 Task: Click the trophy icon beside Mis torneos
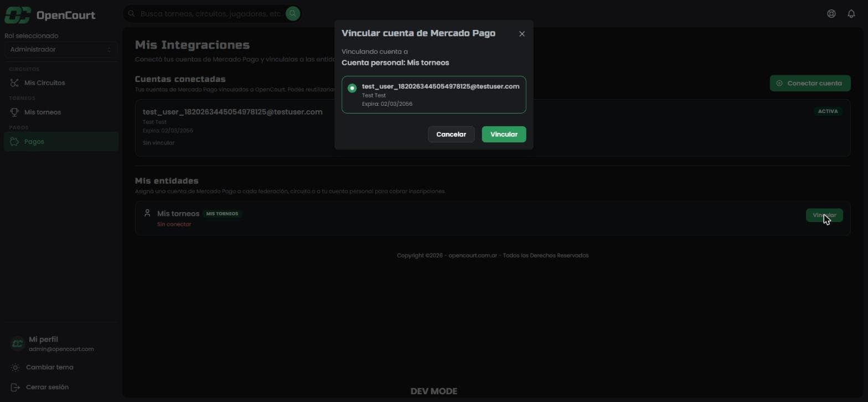(14, 112)
